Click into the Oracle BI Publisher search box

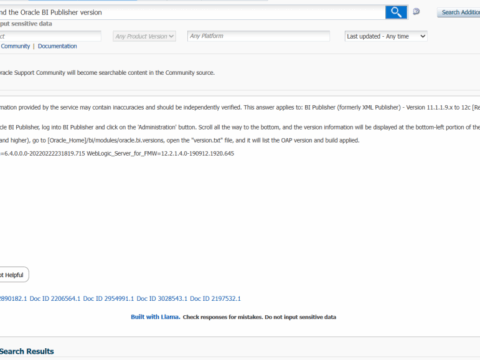click(x=192, y=12)
